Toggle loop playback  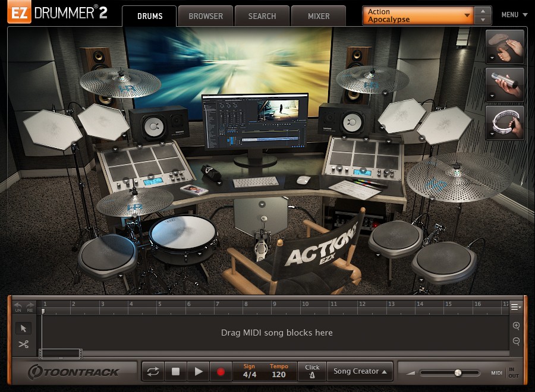point(153,371)
